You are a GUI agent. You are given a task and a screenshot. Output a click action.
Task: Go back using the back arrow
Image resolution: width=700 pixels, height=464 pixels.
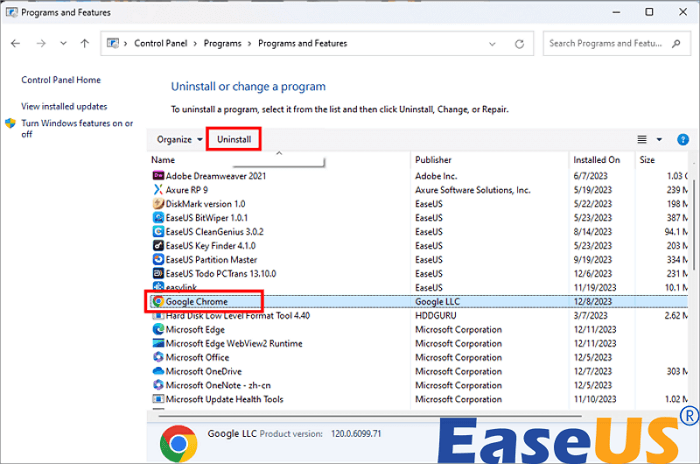click(x=16, y=43)
